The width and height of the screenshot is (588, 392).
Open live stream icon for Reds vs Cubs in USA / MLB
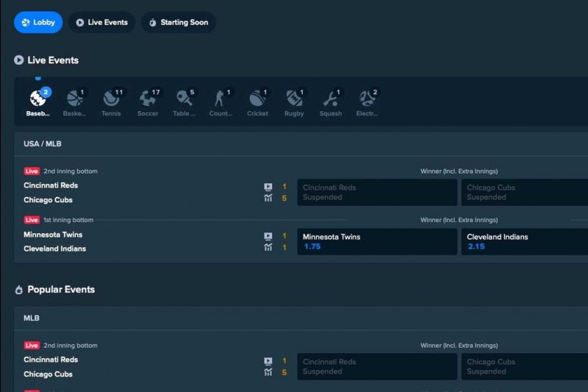pyautogui.click(x=268, y=186)
